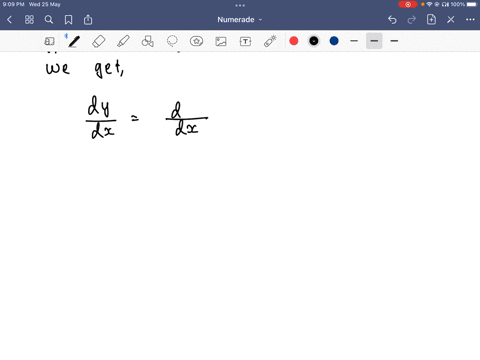This screenshot has width=480, height=360.
Task: Add a new page
Action: [431, 20]
